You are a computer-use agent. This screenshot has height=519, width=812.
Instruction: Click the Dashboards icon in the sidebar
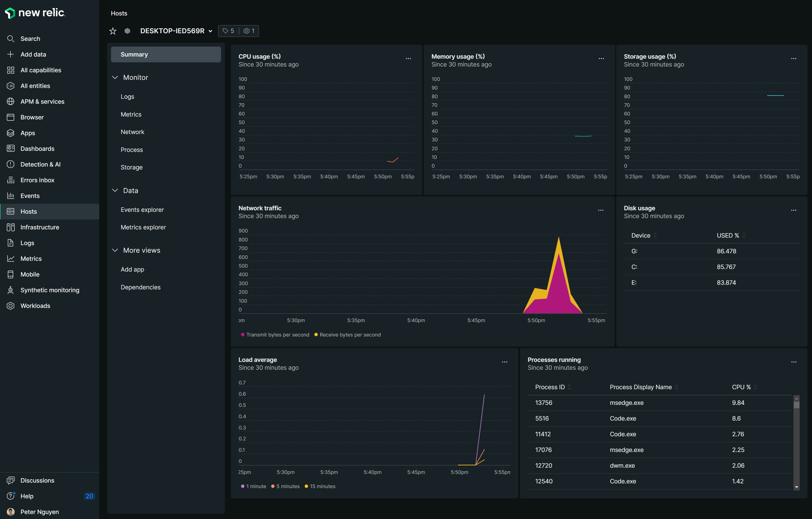pyautogui.click(x=10, y=149)
